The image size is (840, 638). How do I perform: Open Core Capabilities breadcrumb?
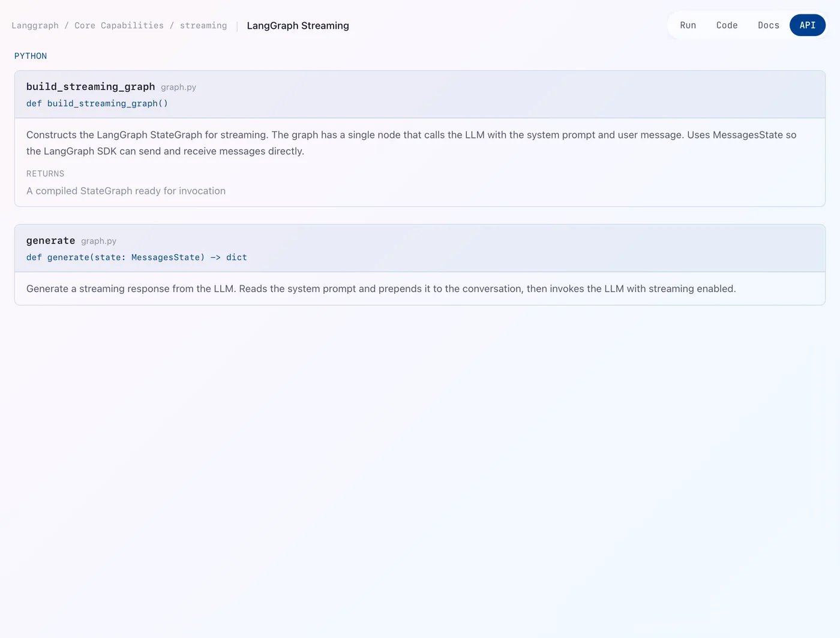click(x=119, y=25)
